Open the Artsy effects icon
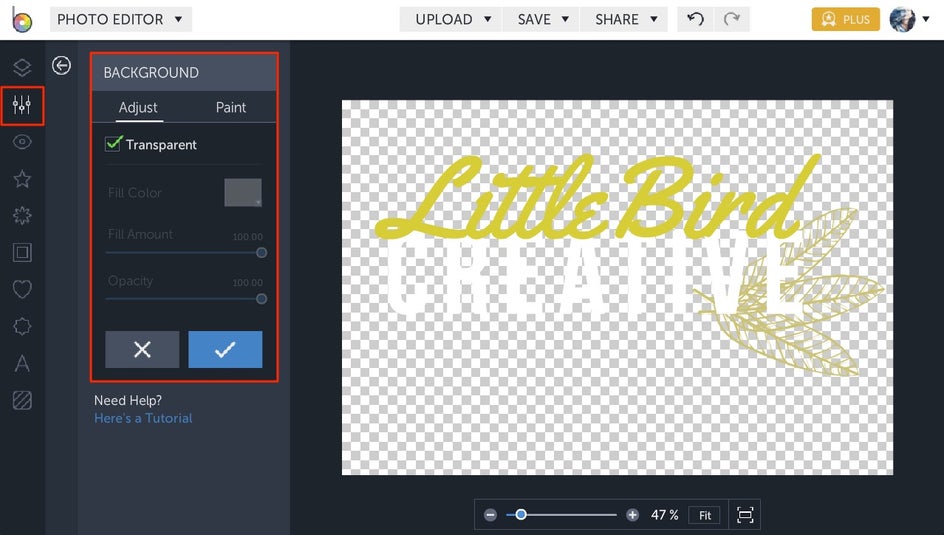The image size is (944, 535). tap(22, 215)
